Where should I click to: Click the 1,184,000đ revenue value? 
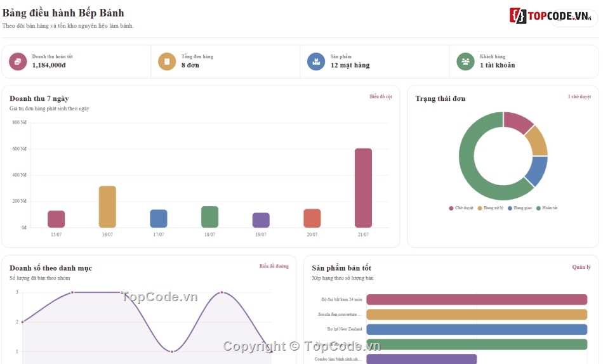(x=49, y=65)
